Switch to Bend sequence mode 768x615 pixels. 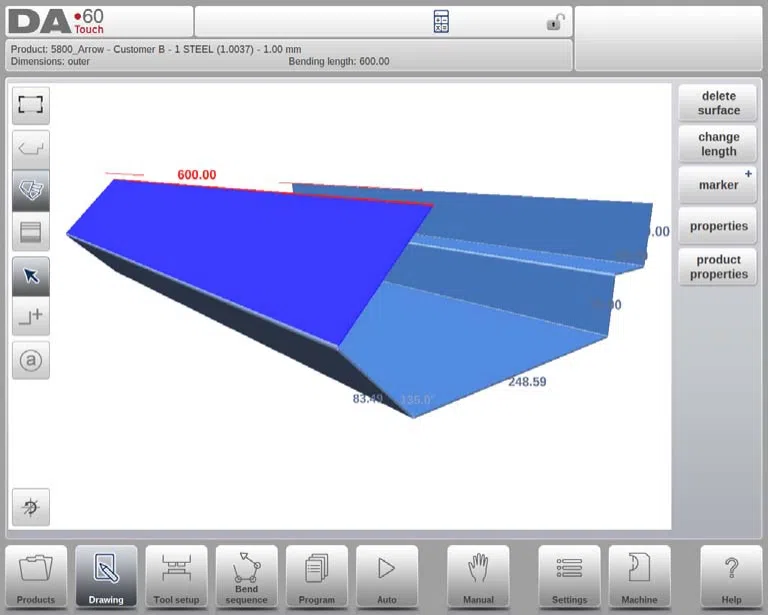tap(246, 577)
